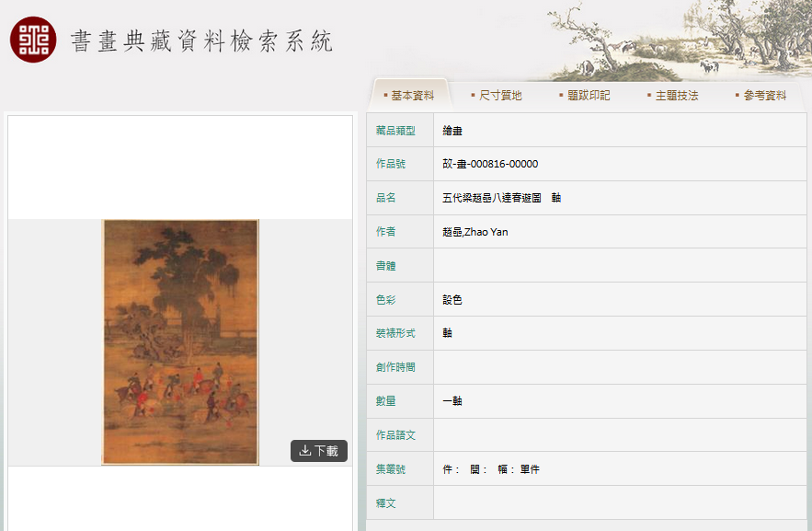Screen dimensions: 812x531
Task: Click the 藏品類型 field label
Action: pyautogui.click(x=395, y=131)
